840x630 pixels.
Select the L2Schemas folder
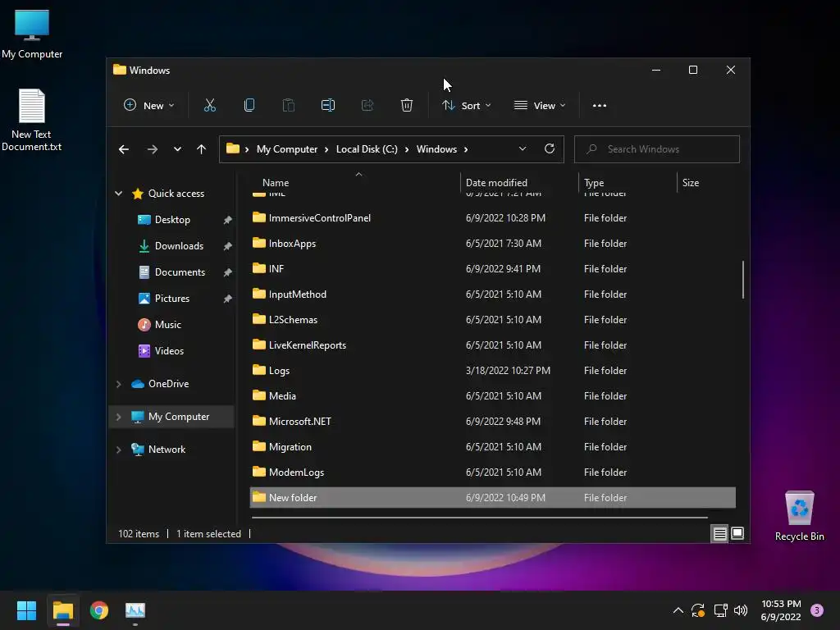tap(493, 320)
